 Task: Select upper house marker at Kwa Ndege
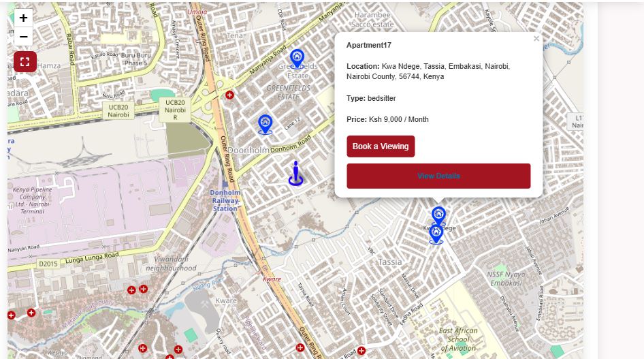[439, 215]
